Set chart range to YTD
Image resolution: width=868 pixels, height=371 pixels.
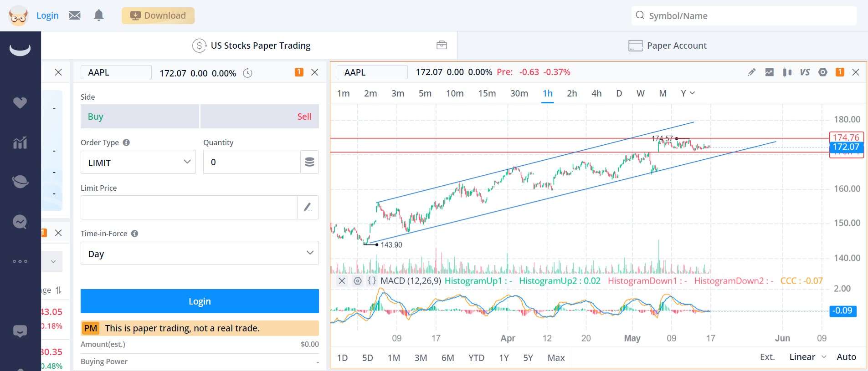pyautogui.click(x=477, y=358)
